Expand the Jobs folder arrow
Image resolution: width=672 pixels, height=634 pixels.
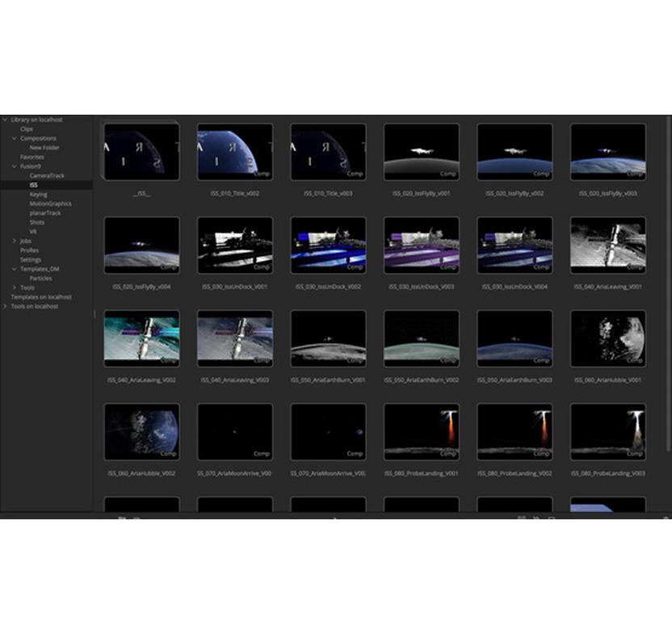click(x=15, y=241)
